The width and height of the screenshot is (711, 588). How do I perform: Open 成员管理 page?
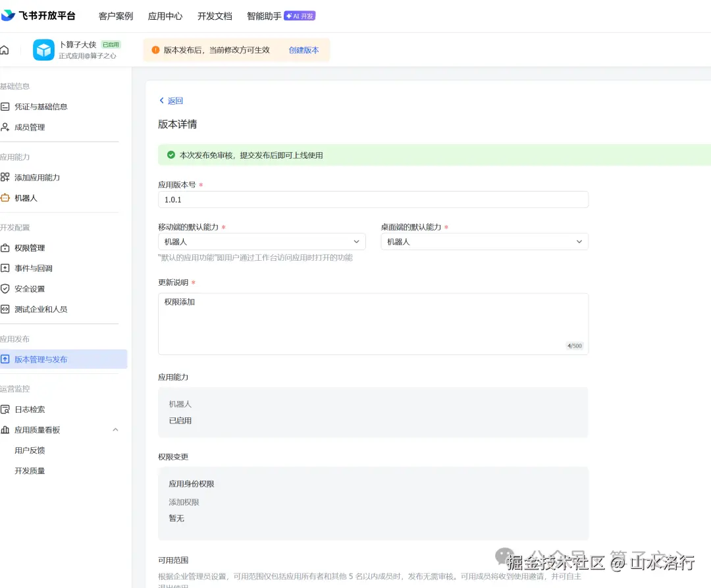(30, 127)
